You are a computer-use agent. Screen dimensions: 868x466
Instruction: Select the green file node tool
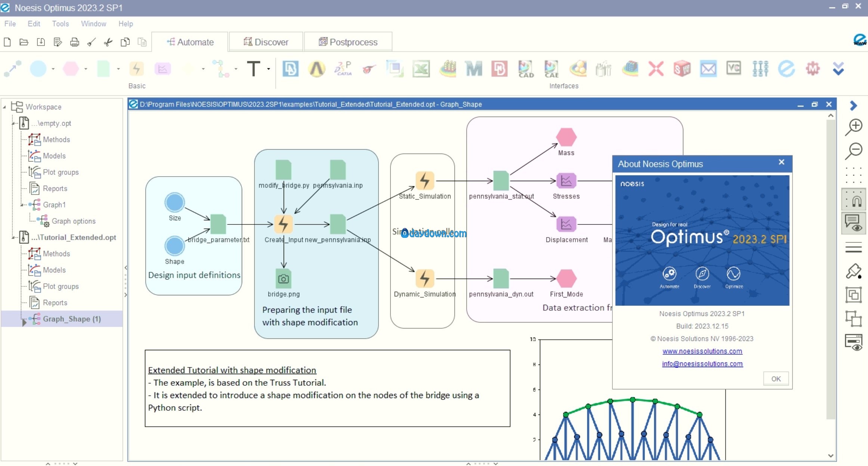(104, 69)
